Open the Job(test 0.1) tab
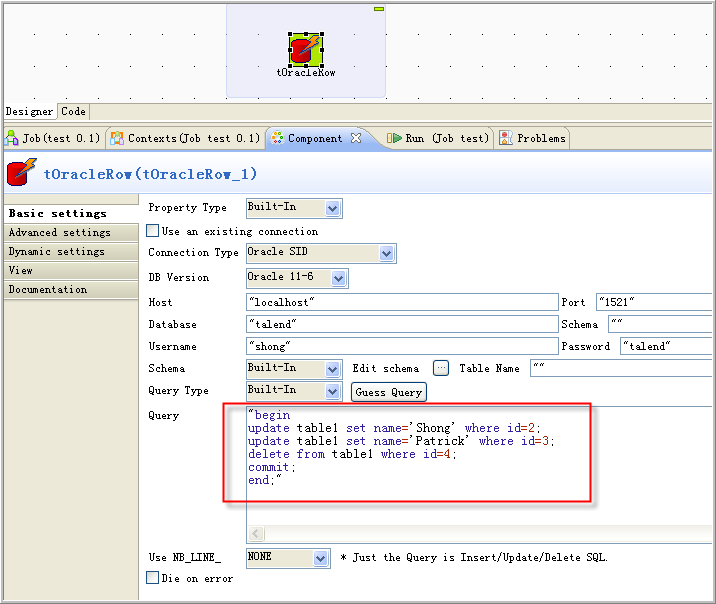The height and width of the screenshot is (604, 716). (x=52, y=138)
